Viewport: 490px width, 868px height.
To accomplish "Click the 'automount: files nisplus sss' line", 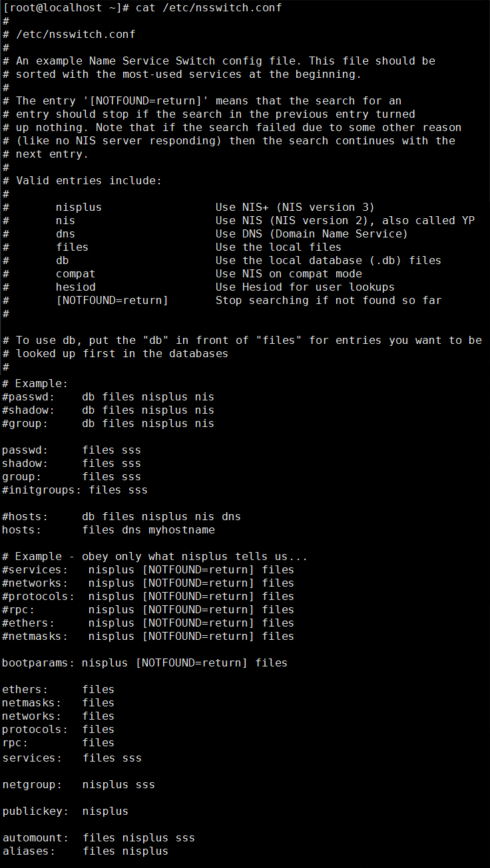I will coord(99,838).
